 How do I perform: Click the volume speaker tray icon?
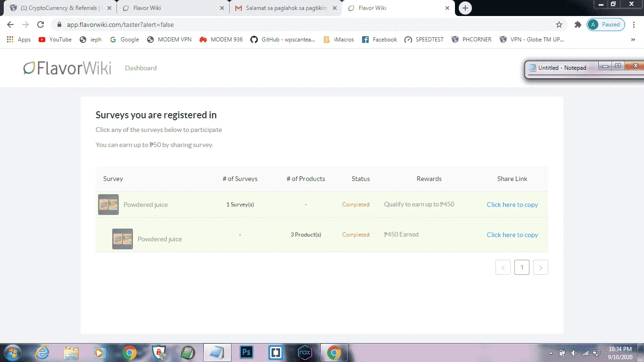click(x=574, y=353)
